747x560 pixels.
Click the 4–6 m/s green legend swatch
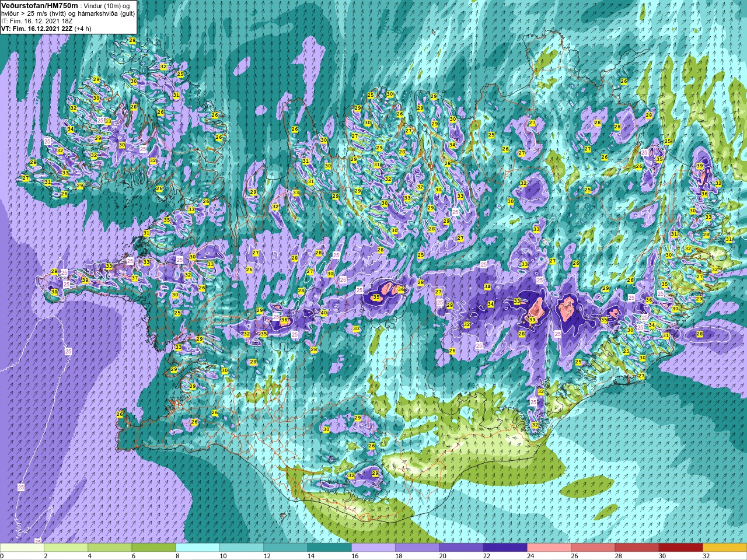[x=110, y=548]
